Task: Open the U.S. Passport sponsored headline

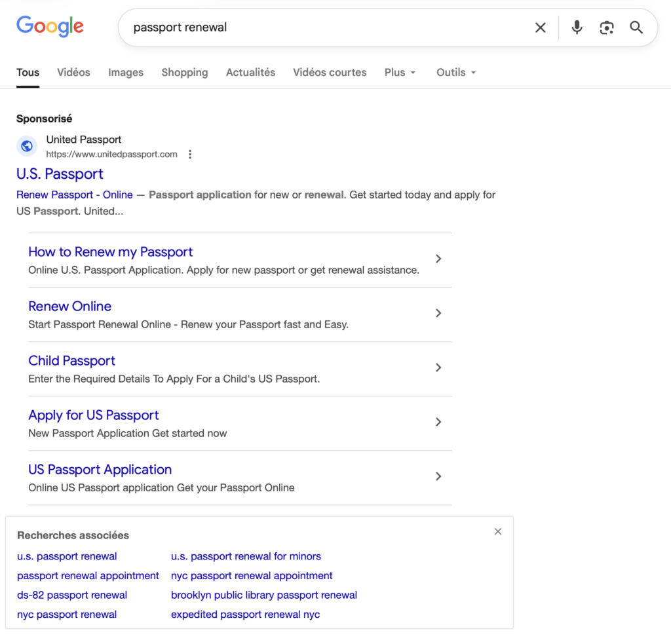Action: pos(60,174)
